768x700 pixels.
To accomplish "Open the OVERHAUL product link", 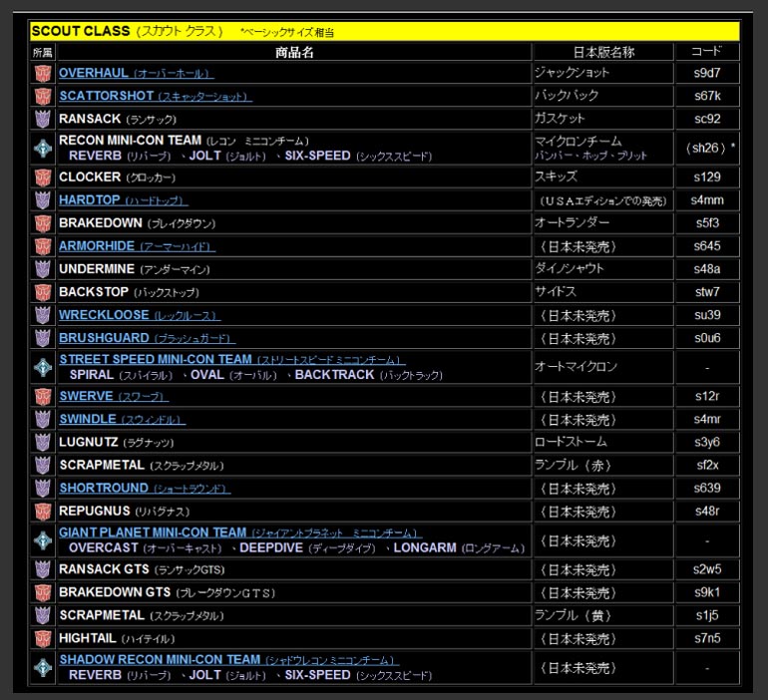I will point(137,73).
